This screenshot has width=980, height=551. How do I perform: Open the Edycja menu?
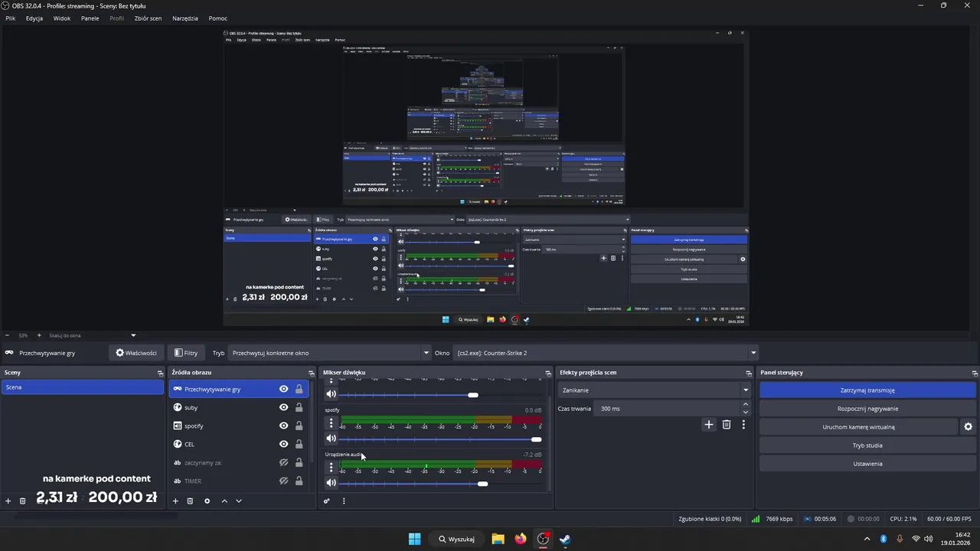(34, 18)
